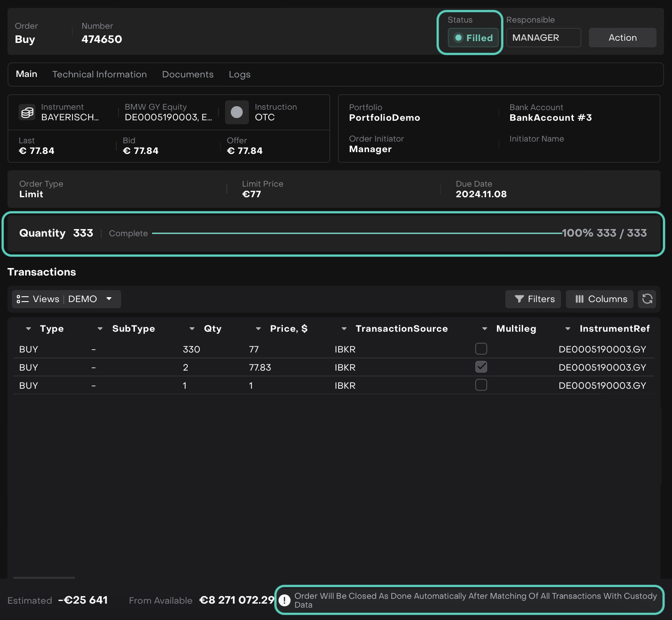Open the TransactionSource column sort arrow

pyautogui.click(x=344, y=329)
